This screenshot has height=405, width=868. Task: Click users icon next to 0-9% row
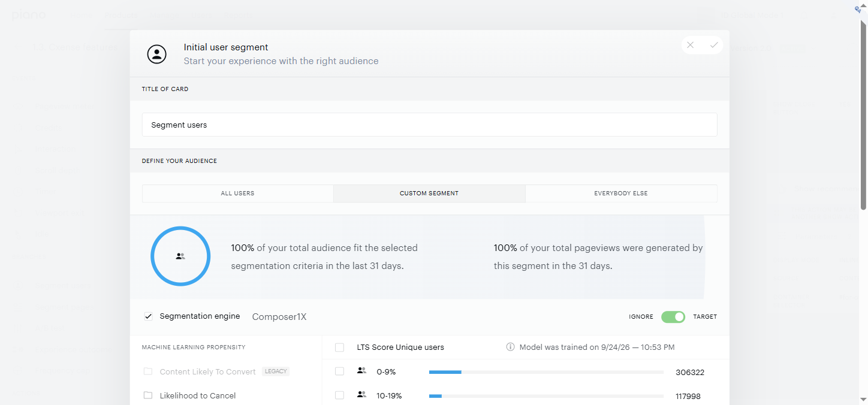coord(361,371)
